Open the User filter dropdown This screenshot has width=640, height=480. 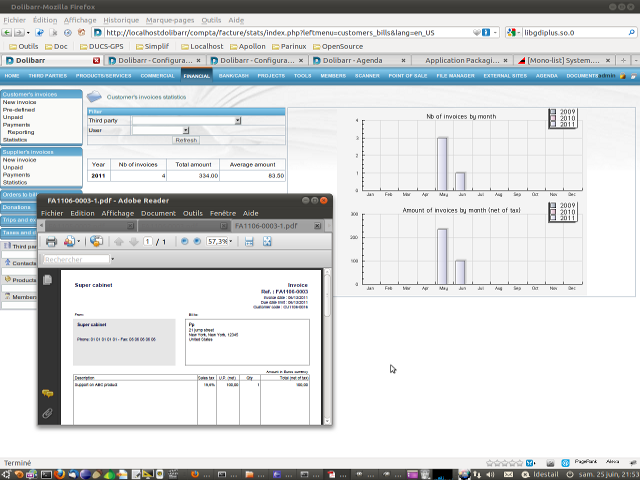(186, 130)
